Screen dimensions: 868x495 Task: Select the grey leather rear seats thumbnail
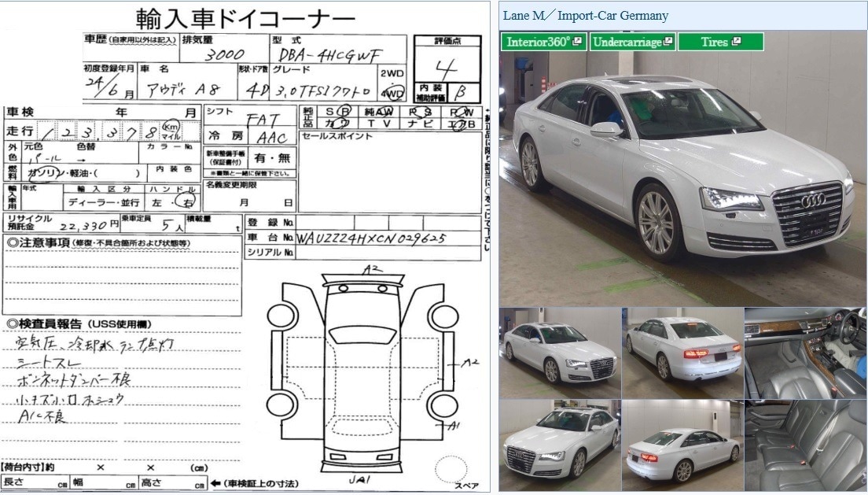tap(806, 445)
